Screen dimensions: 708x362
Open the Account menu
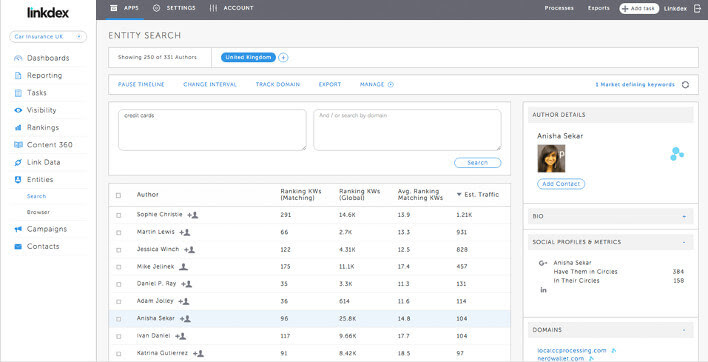[x=231, y=8]
